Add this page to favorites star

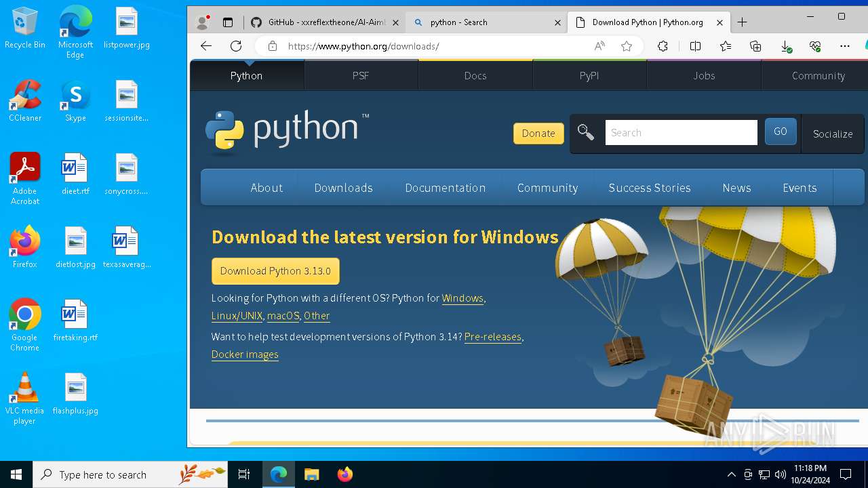coord(627,46)
